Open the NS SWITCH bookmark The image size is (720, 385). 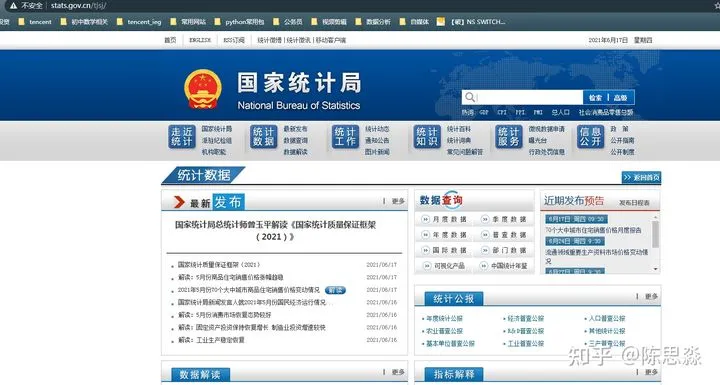(x=471, y=22)
